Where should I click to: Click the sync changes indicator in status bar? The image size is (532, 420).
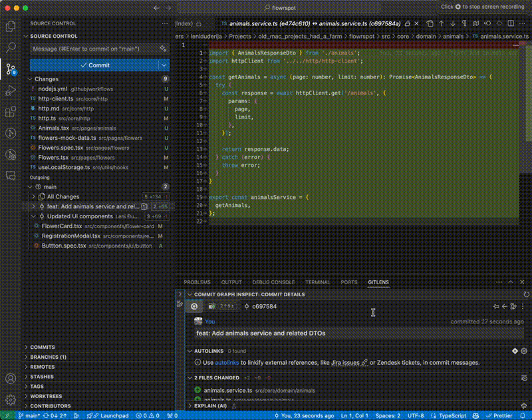pos(55,415)
